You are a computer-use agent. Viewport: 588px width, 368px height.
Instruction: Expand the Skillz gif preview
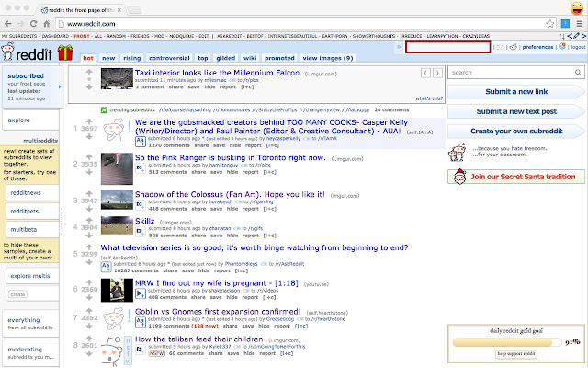[x=141, y=232]
